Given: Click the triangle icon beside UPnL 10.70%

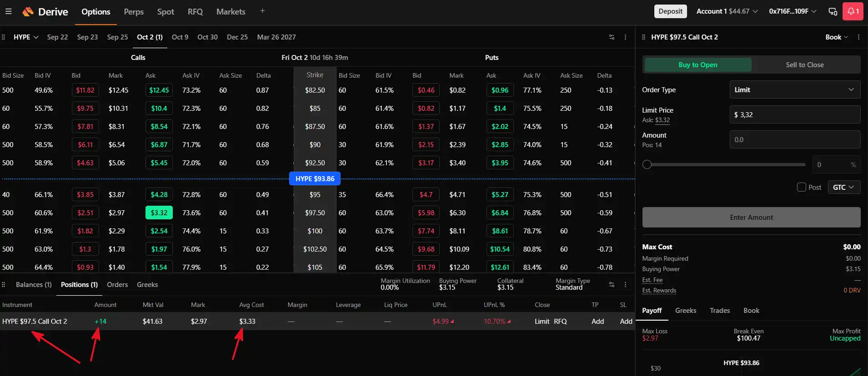Looking at the screenshot, I should pyautogui.click(x=509, y=322).
